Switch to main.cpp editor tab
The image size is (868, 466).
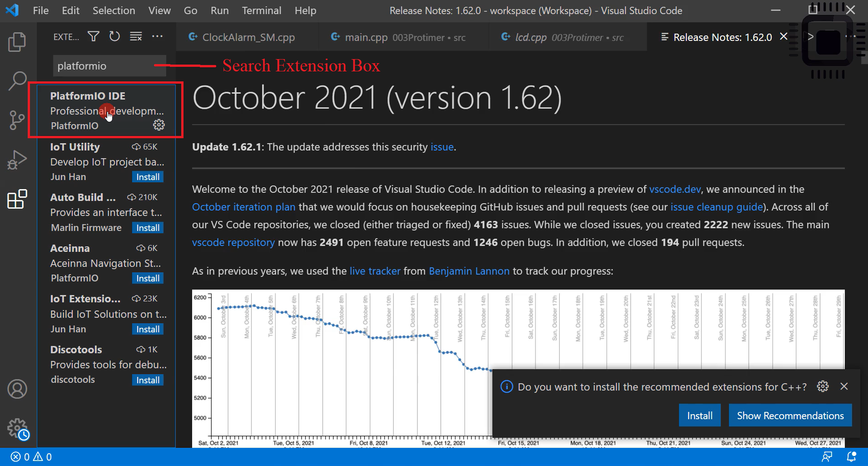tap(404, 37)
